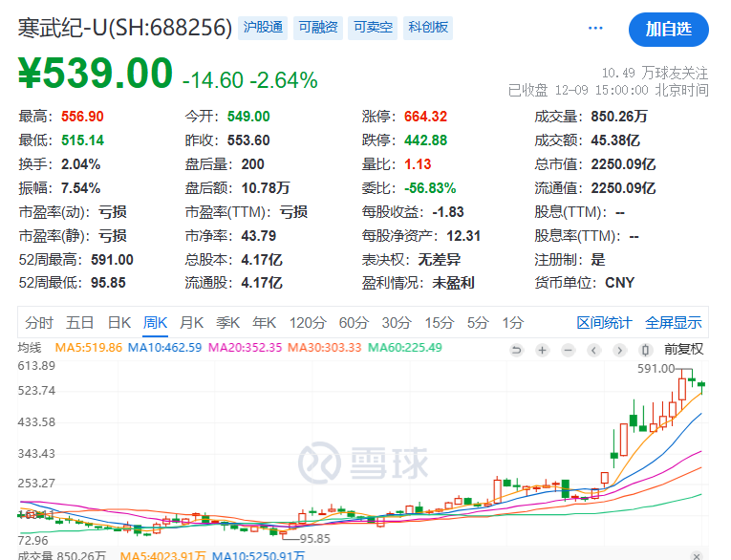Screen dimensions: 731x560
Task: Click the 52周最高 value 591.00
Action: pyautogui.click(x=113, y=260)
